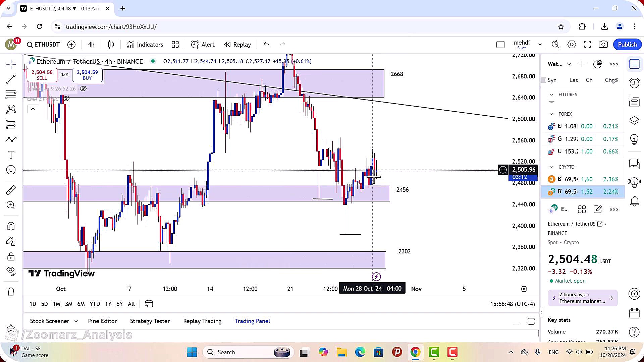Viewport: 644px width, 362px height.
Task: Open quick search
Action: pos(555,45)
